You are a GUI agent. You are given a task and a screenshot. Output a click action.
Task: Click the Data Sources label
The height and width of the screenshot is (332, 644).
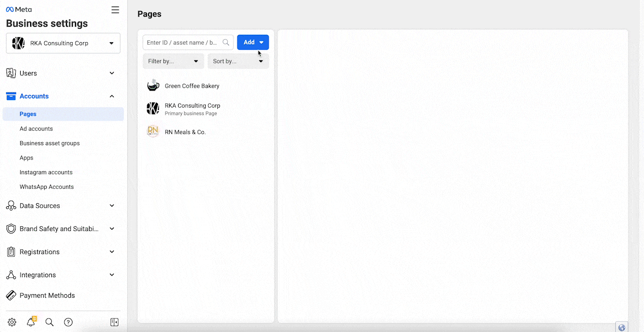(x=40, y=206)
